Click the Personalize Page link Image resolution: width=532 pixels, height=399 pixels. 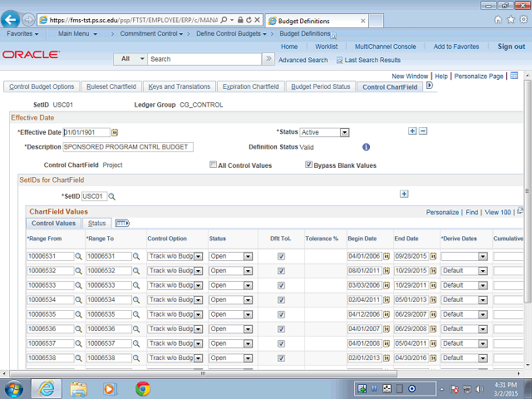coord(478,76)
